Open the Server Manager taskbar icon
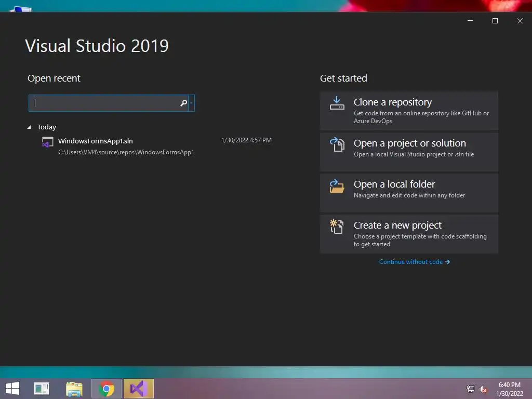The width and height of the screenshot is (532, 399). [42, 389]
